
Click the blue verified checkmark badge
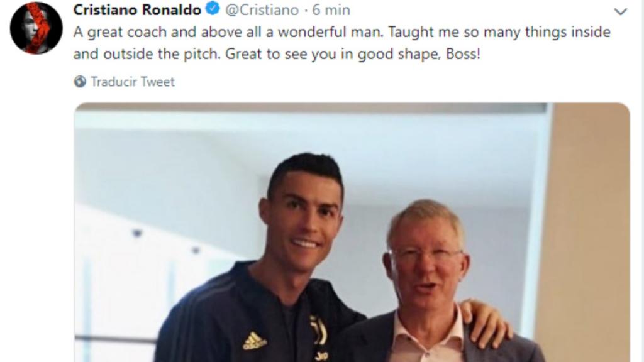tap(213, 9)
